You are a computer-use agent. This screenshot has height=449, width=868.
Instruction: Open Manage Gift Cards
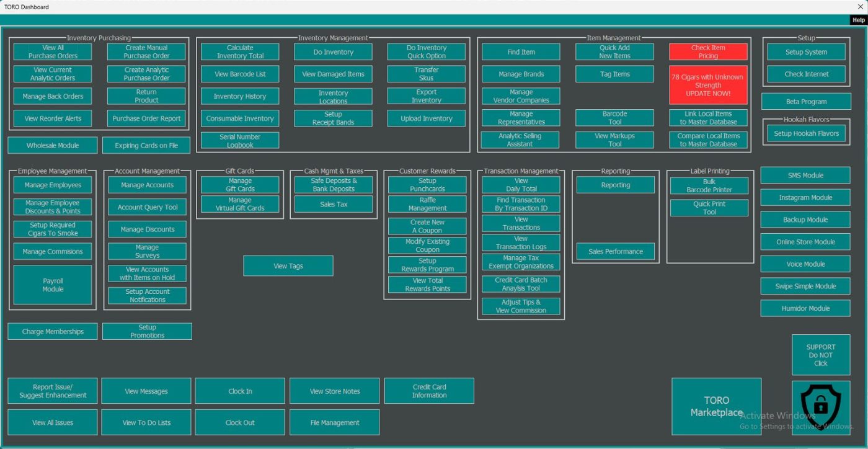[x=240, y=185]
